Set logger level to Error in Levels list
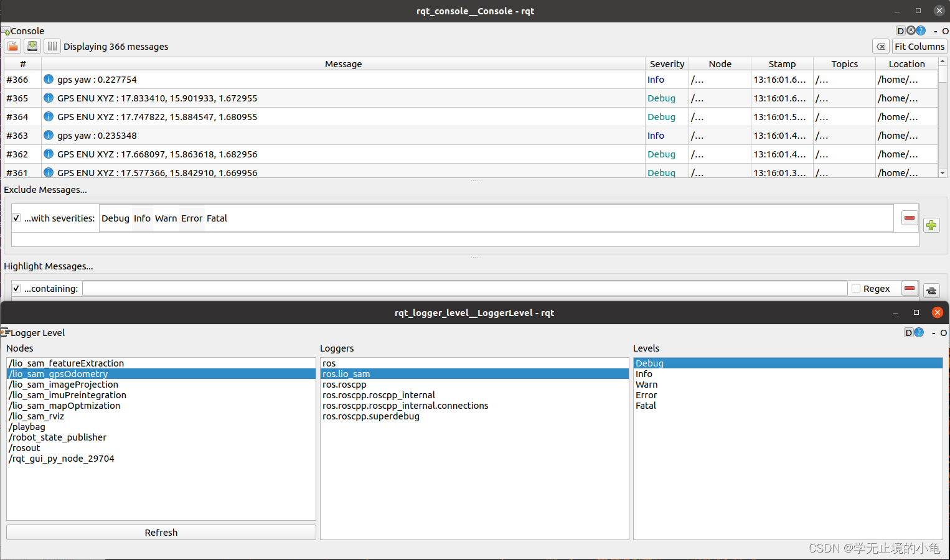950x560 pixels. click(788, 395)
